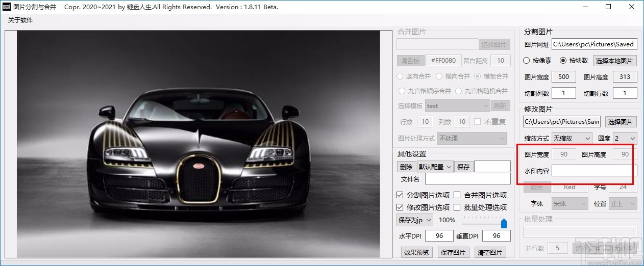Expand the 圆度 dropdown showing 2

click(x=625, y=138)
